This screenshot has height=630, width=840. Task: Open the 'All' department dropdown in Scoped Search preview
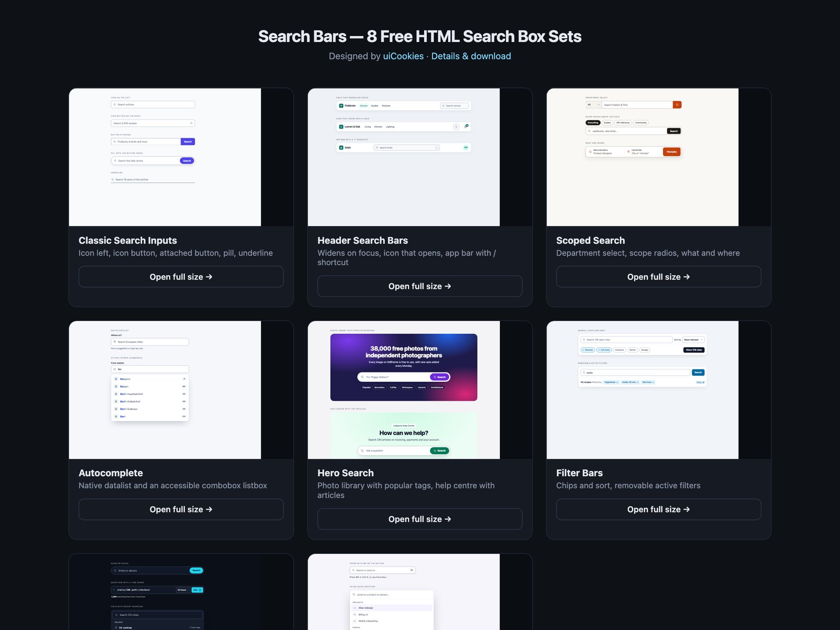tap(594, 105)
